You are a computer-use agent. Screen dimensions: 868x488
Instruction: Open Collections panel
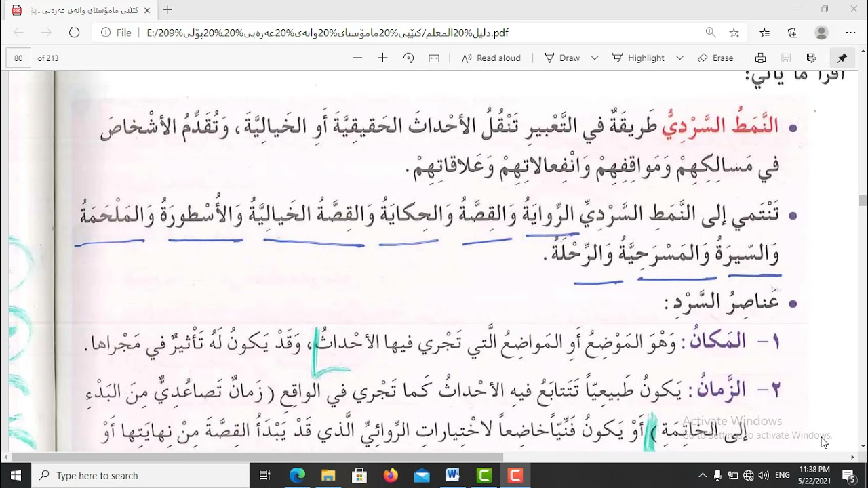(793, 33)
